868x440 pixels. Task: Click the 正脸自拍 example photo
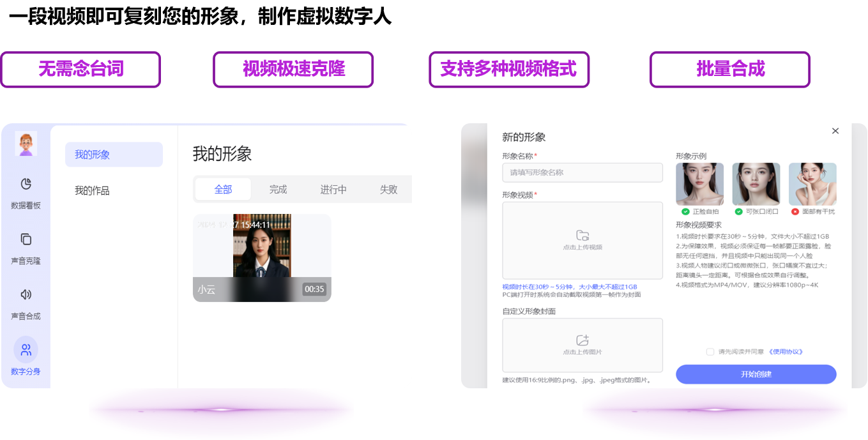tap(699, 184)
